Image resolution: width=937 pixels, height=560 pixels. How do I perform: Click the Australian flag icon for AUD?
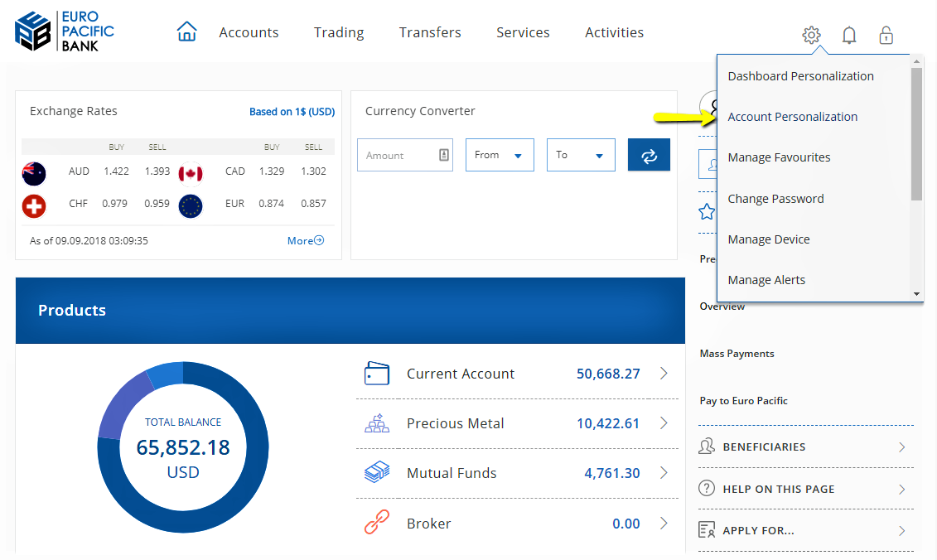click(x=34, y=174)
